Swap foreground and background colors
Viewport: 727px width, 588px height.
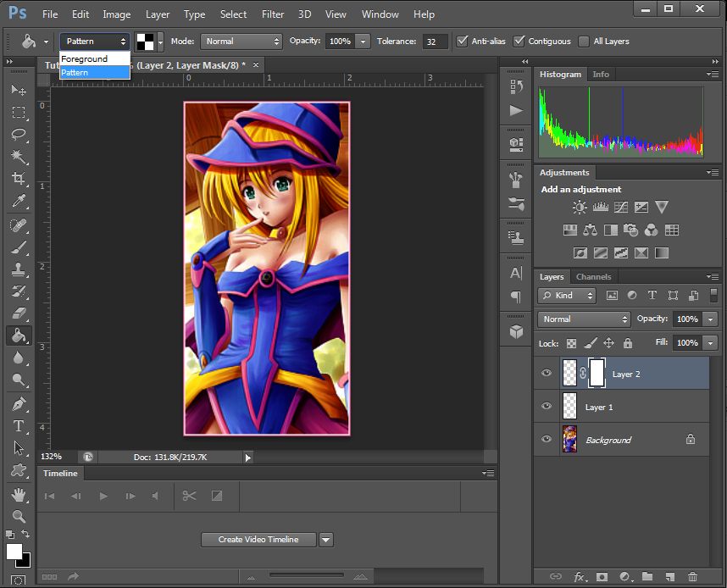25,534
